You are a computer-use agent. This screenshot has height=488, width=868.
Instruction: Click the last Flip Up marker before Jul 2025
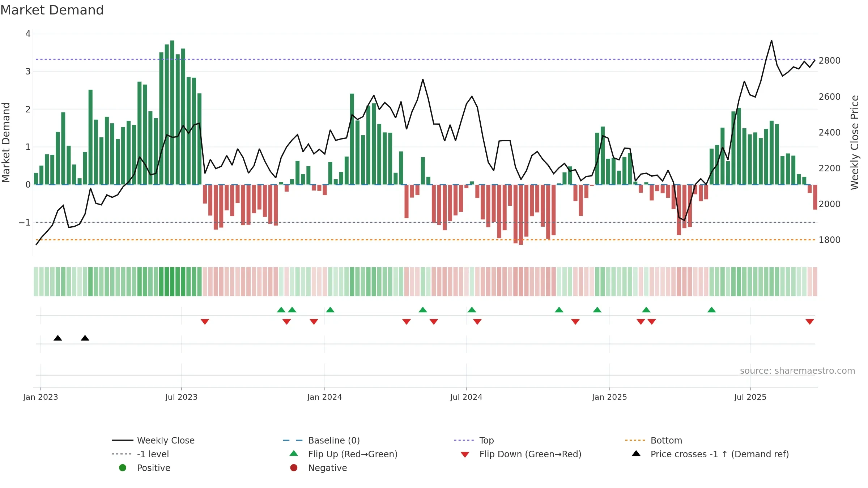[712, 310]
